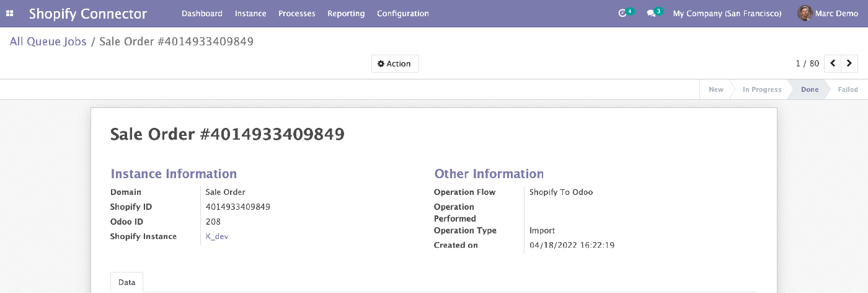Click Marc Demo's avatar picture

(x=805, y=13)
